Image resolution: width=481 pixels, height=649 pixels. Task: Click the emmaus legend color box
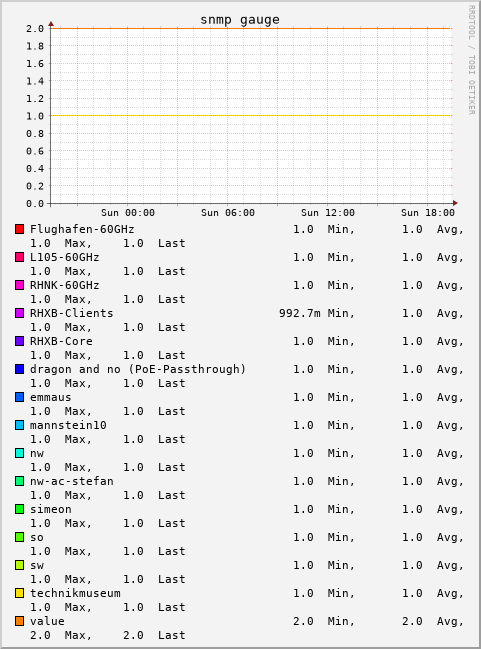(x=19, y=397)
